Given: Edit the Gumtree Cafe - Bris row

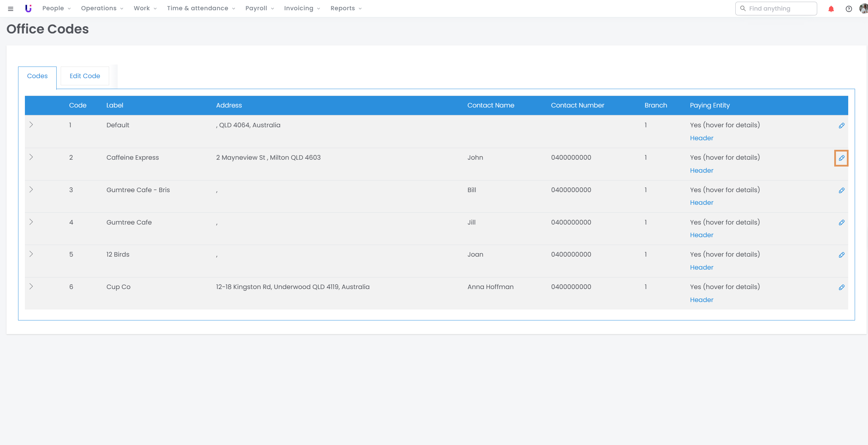Looking at the screenshot, I should [841, 190].
